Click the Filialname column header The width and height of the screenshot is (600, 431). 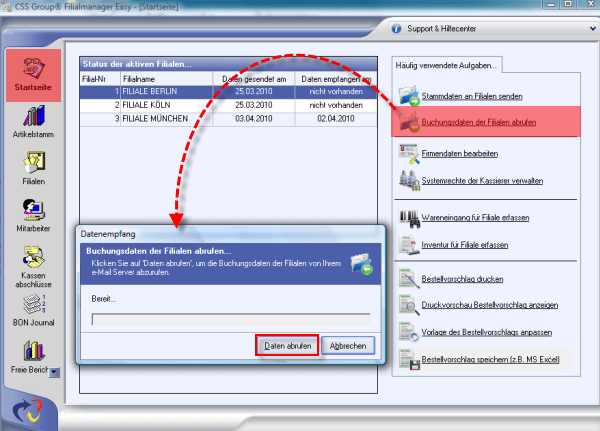click(166, 79)
